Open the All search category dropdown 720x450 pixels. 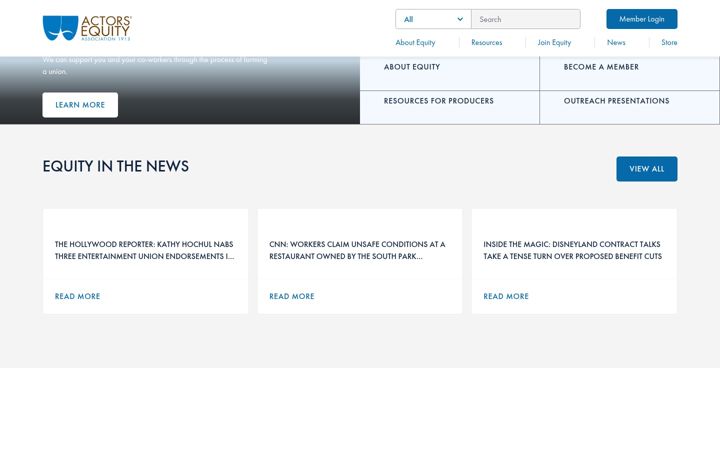(x=433, y=19)
